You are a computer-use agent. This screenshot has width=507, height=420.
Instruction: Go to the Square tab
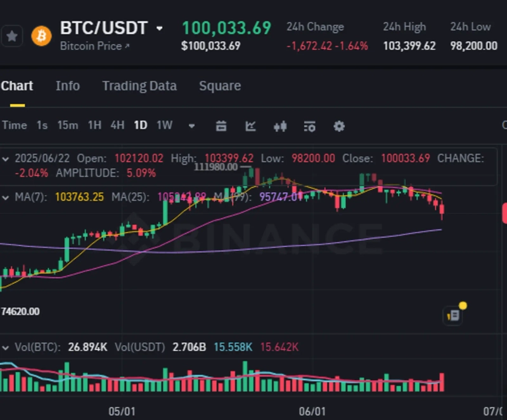click(220, 86)
